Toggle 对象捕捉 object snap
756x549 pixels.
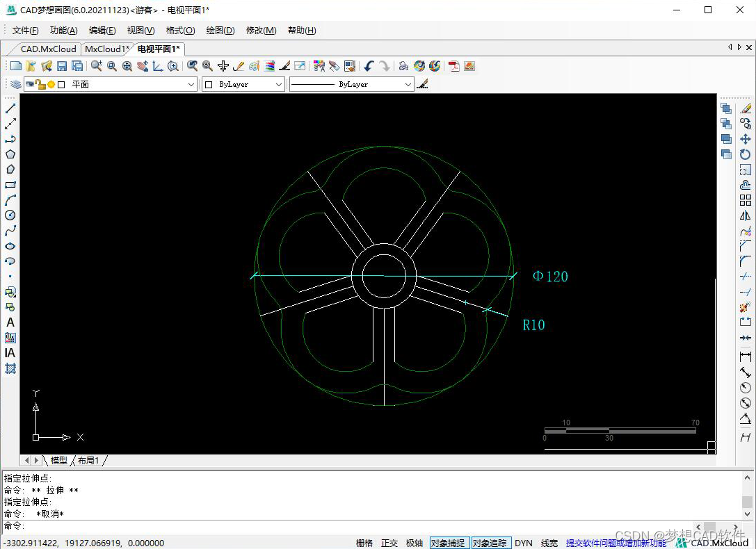[448, 543]
